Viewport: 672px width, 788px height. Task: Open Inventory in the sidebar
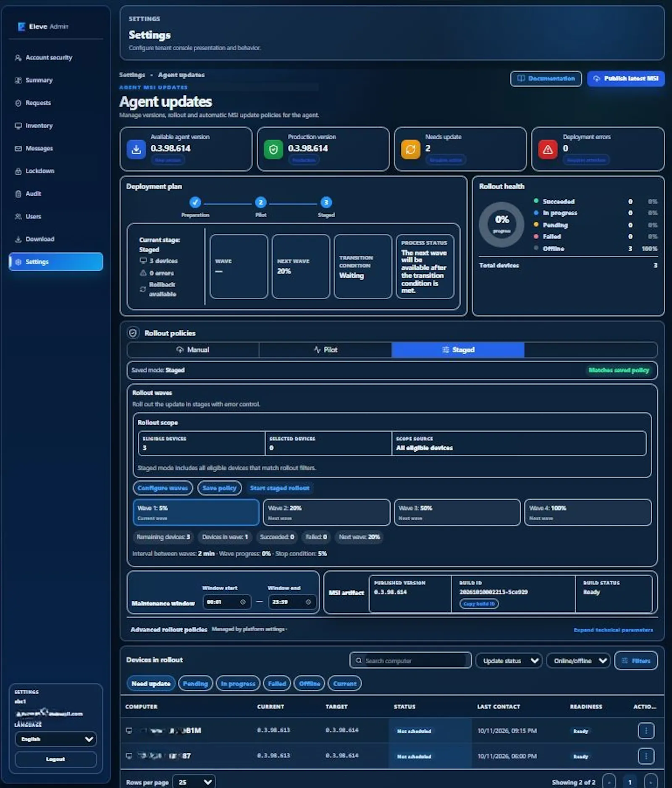click(x=56, y=126)
